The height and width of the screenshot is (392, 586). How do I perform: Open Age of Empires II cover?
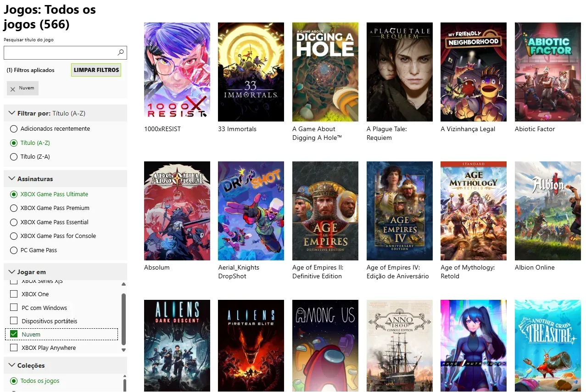tap(325, 211)
